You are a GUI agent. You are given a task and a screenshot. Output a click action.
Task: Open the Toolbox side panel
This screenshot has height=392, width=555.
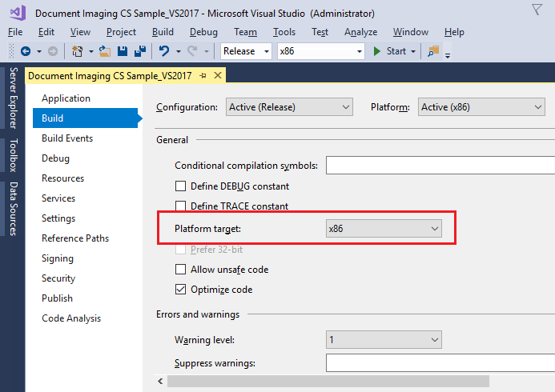[x=13, y=155]
